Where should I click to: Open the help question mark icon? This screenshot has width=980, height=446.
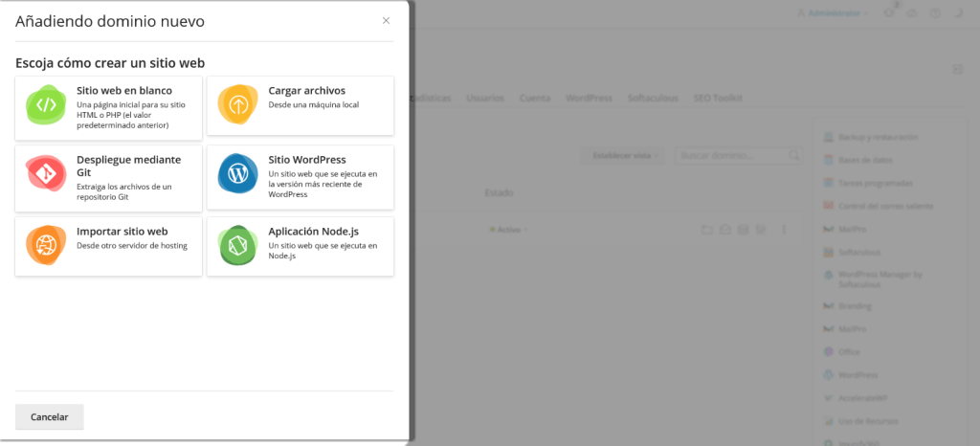(935, 13)
